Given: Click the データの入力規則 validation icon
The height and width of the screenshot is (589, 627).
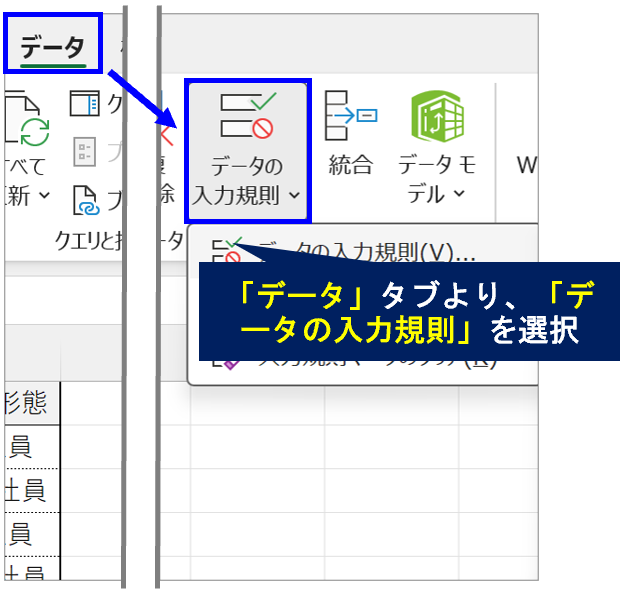Looking at the screenshot, I should [247, 117].
